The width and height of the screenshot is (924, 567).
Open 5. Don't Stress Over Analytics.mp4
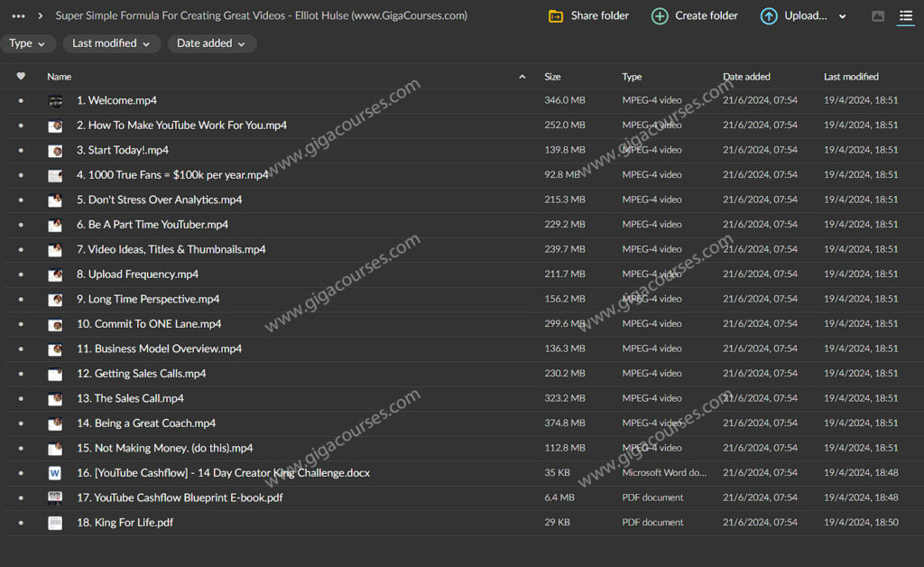click(159, 200)
